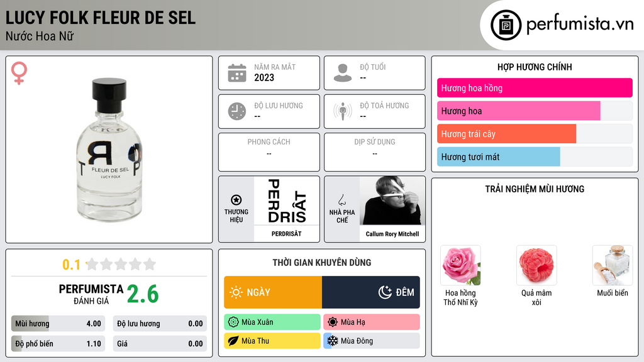This screenshot has width=644, height=362.
Task: Open the PERDRISÂT brand logo
Action: [x=287, y=200]
